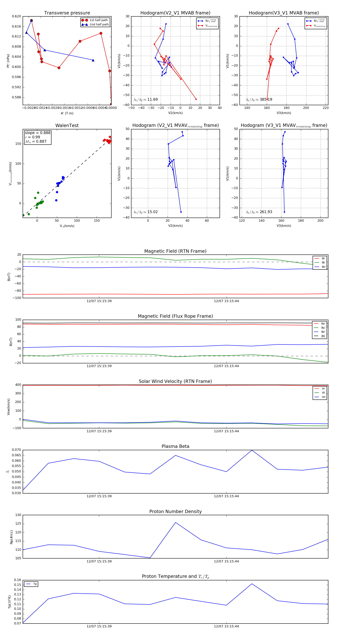
Task: Click the peak of the Proton Number Density curve
Action: click(175, 522)
